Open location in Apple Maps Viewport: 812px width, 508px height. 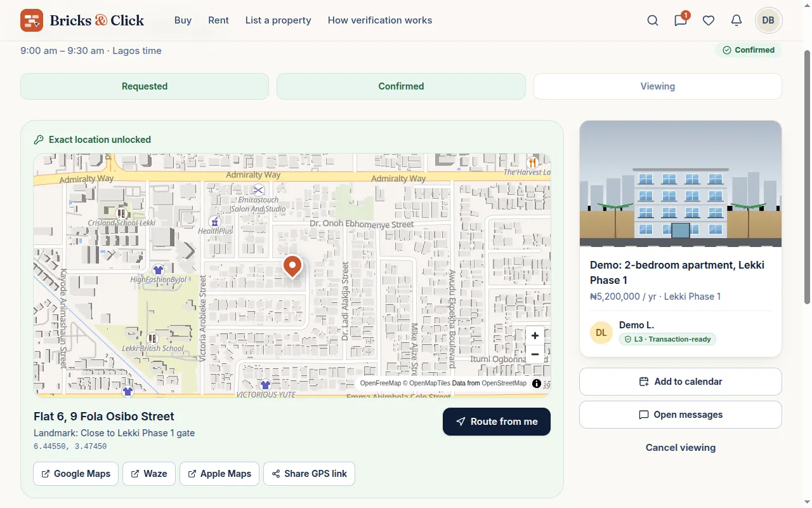(x=219, y=474)
